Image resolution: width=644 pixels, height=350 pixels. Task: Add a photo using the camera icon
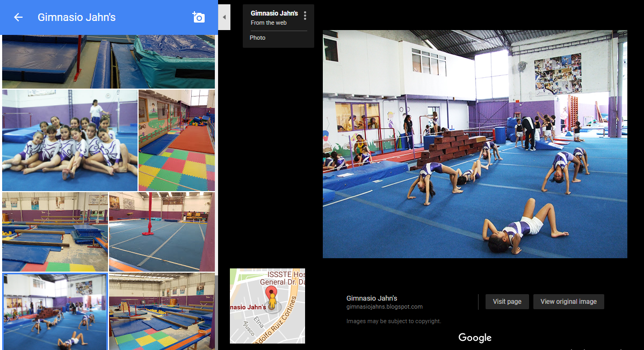198,17
